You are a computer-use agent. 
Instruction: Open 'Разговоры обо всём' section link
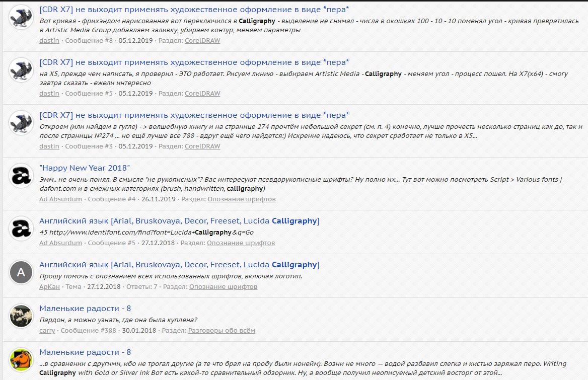(x=222, y=331)
